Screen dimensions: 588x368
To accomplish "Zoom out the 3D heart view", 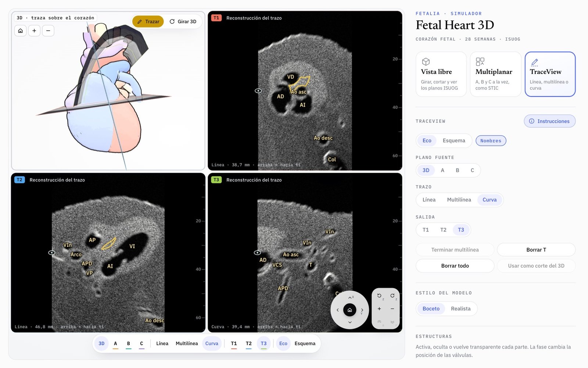I will [48, 31].
